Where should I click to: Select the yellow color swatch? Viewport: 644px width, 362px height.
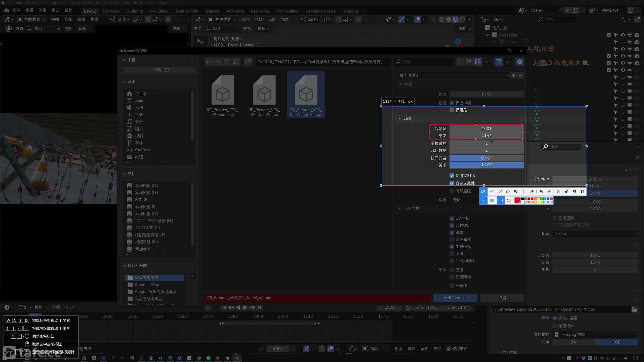[x=538, y=199]
